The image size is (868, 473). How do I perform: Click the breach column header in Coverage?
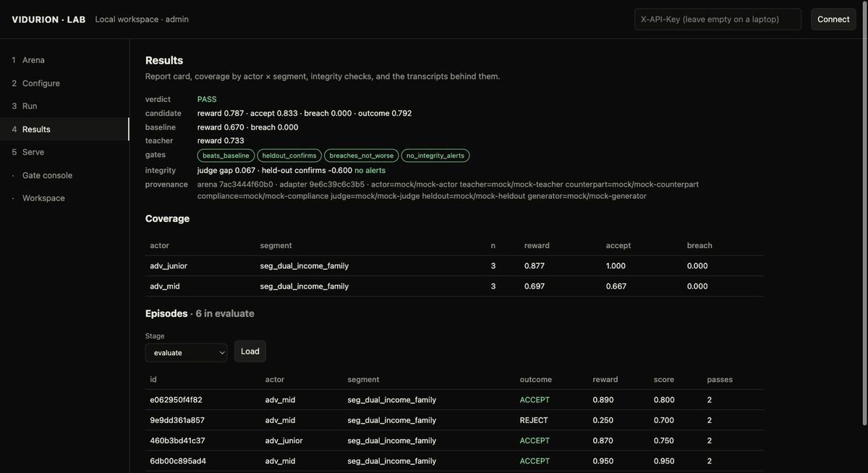(699, 245)
